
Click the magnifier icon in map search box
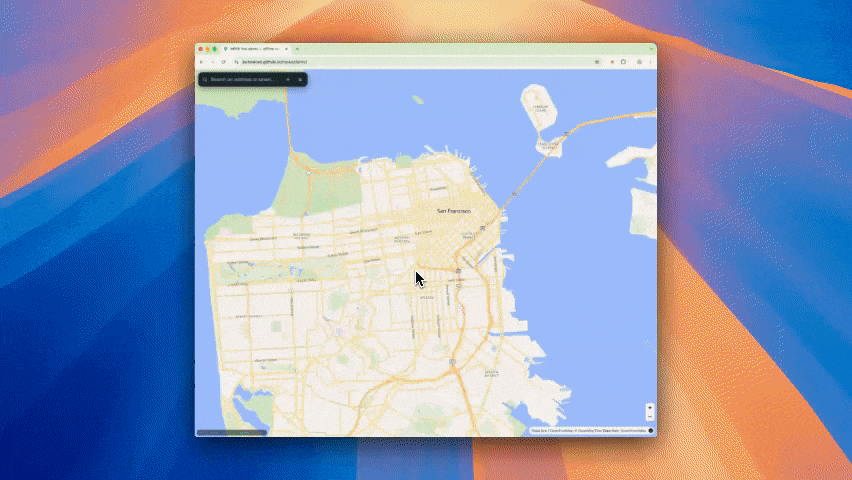[x=205, y=79]
